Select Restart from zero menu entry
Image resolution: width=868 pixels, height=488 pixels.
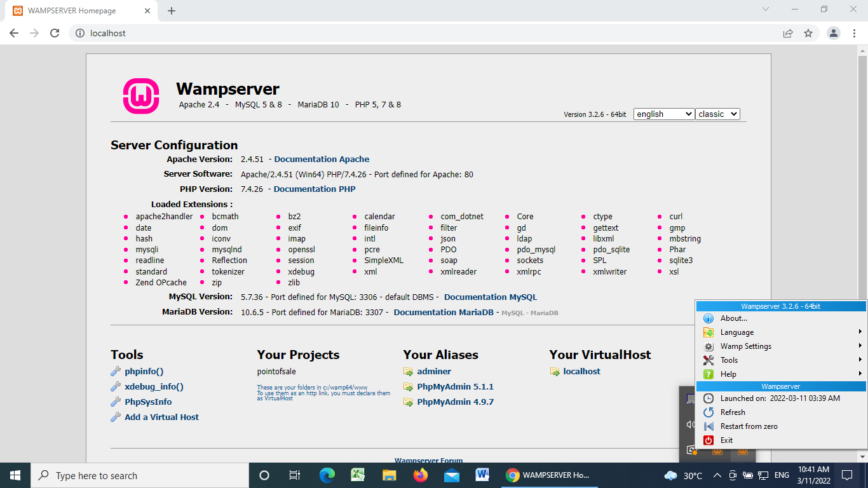(782, 426)
